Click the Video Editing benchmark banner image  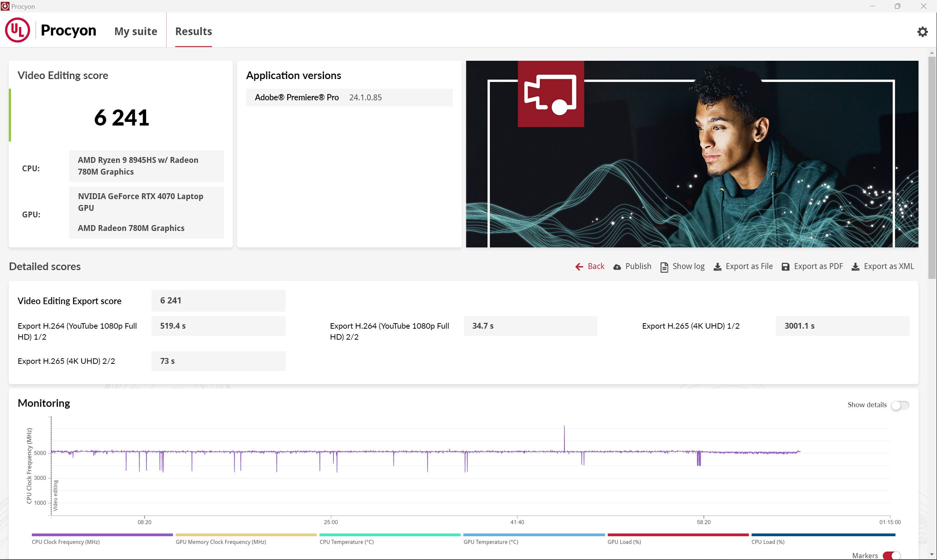(692, 154)
